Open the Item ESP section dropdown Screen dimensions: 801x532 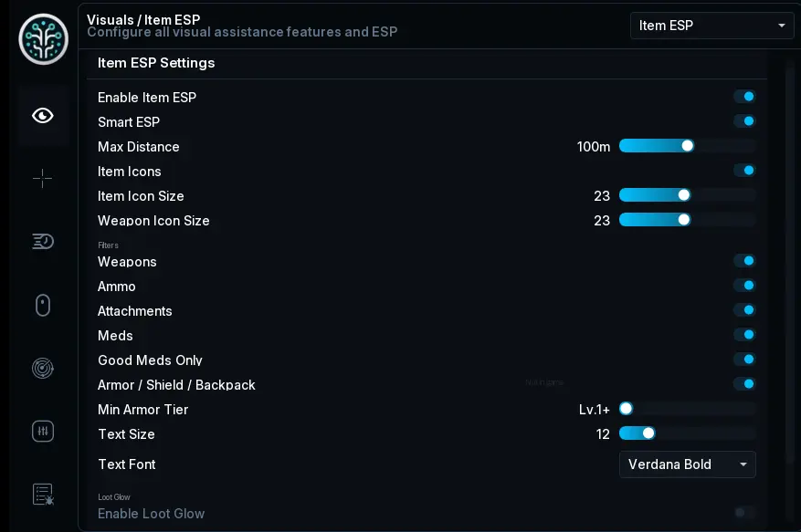711,26
